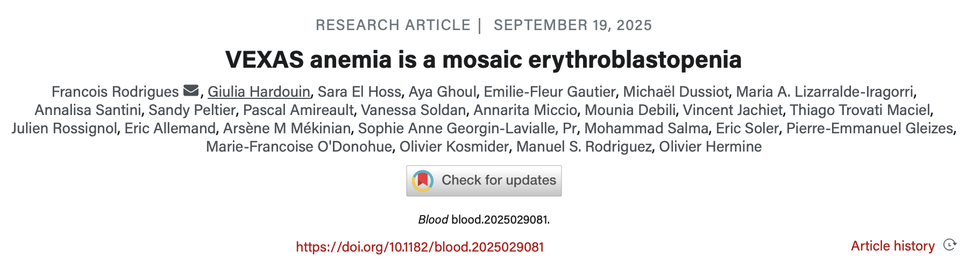
Task: Click the article title heading
Action: (x=483, y=59)
